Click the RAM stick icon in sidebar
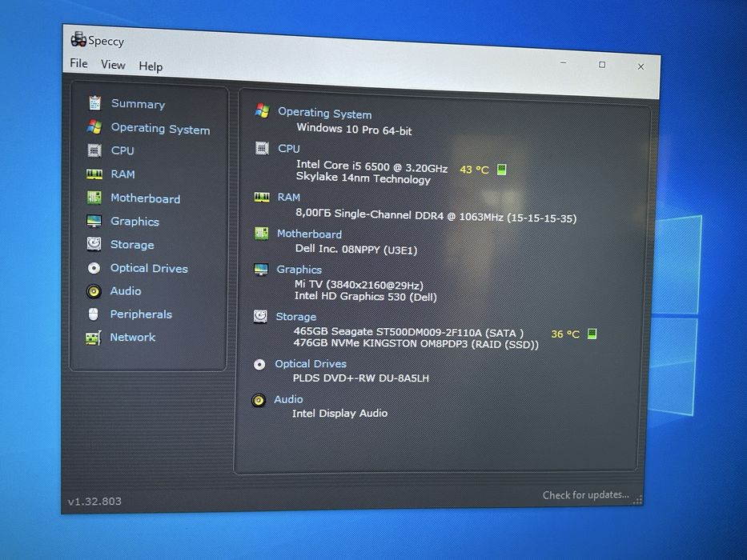747x560 pixels. coord(94,174)
